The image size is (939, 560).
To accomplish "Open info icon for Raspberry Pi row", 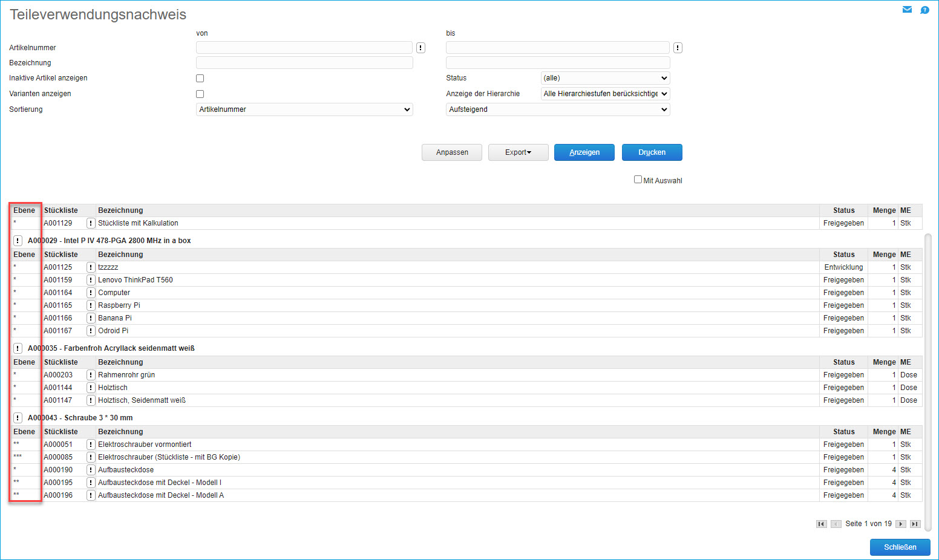I will [x=91, y=305].
